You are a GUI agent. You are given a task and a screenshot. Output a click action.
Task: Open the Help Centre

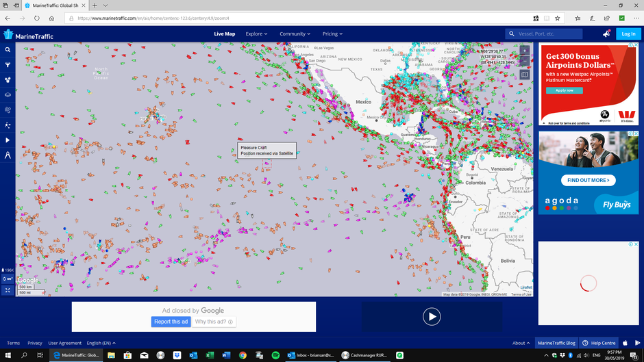coord(599,343)
